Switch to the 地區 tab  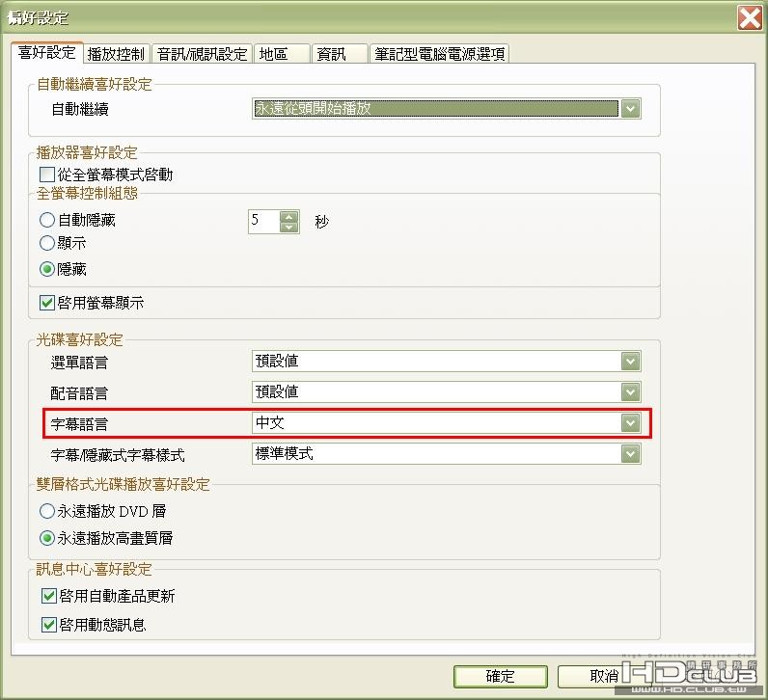point(282,54)
